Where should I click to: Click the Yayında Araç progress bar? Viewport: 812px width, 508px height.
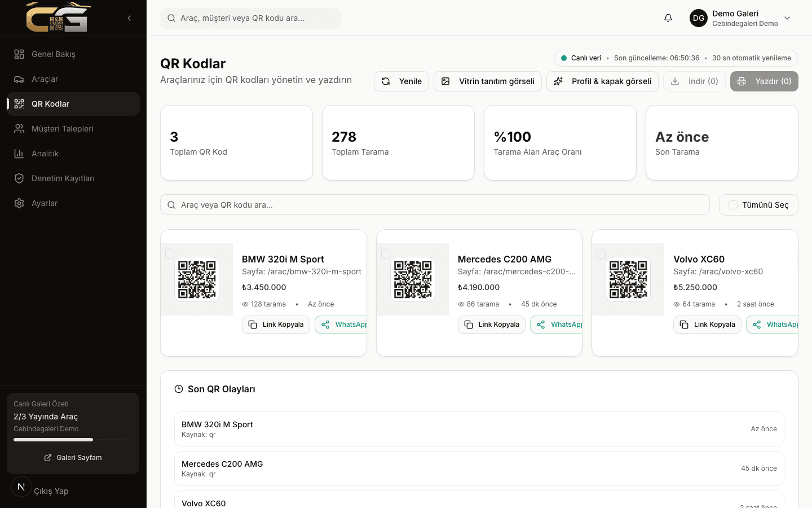(x=73, y=440)
